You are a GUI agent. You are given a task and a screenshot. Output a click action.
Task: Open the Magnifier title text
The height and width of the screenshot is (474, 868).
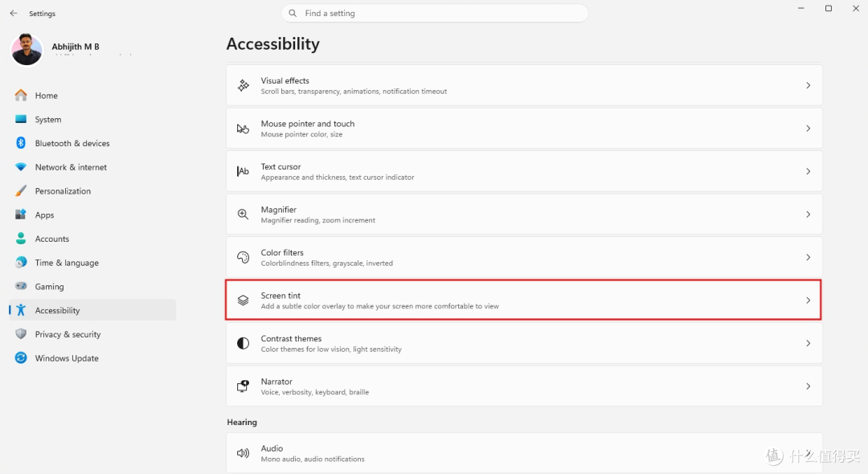tap(278, 210)
